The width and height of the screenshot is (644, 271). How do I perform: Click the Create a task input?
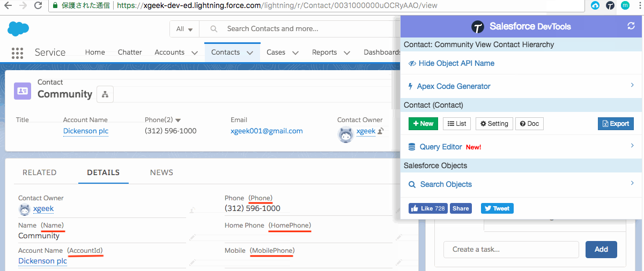(511, 250)
